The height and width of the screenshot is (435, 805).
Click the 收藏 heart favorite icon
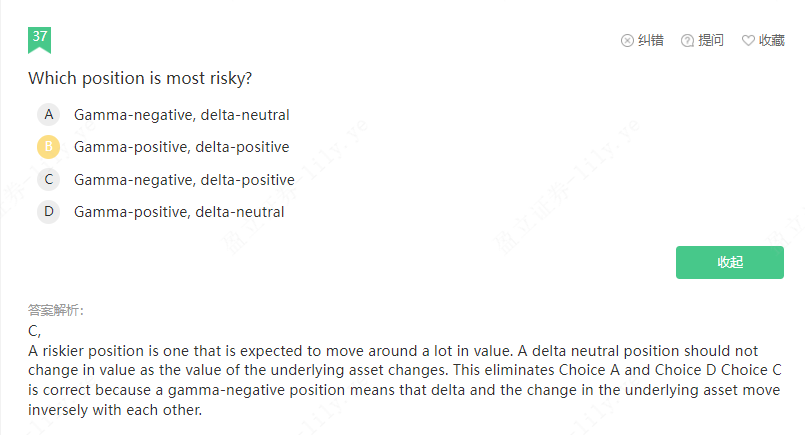click(748, 41)
